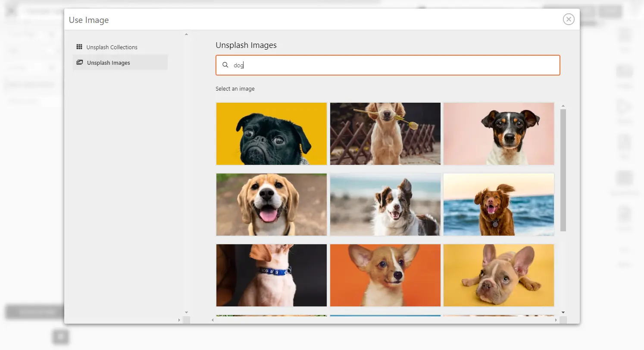This screenshot has height=350, width=644.
Task: Select the brown dog by the ocean
Action: coord(498,204)
